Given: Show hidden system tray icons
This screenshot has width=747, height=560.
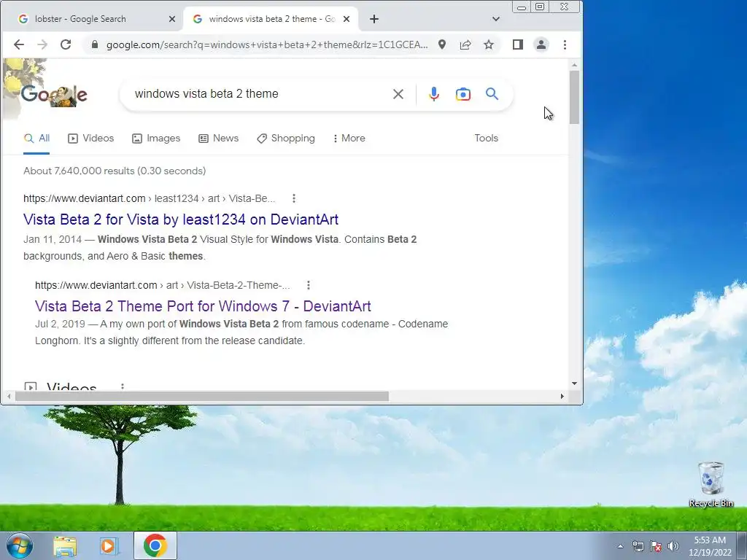Looking at the screenshot, I should (620, 546).
